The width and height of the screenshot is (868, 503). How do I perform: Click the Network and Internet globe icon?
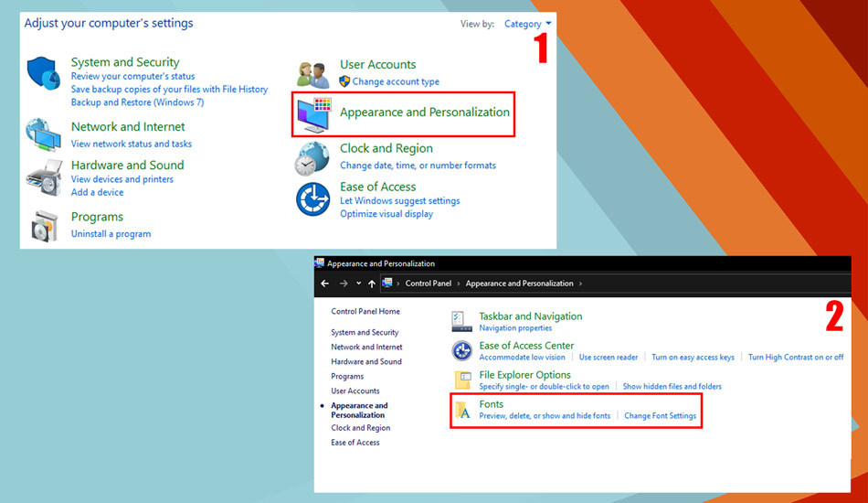click(42, 134)
